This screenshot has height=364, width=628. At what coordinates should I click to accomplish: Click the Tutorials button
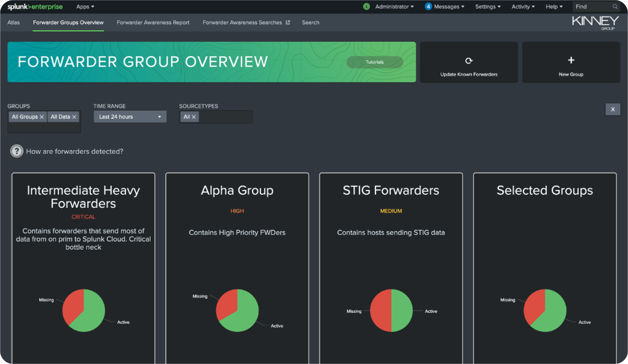[374, 62]
